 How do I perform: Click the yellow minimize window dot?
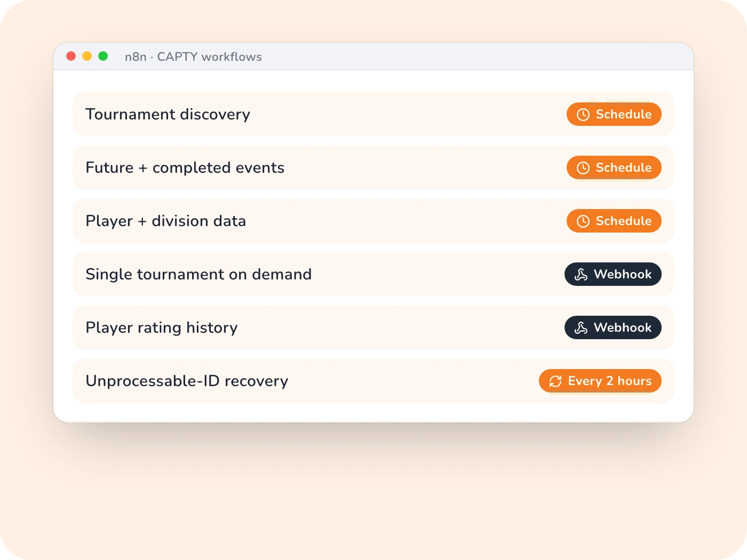87,56
